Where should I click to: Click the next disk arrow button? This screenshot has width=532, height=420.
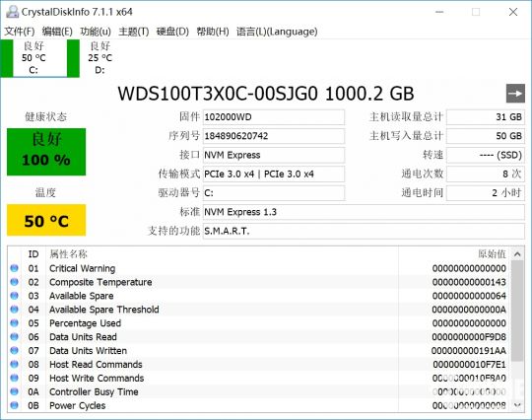(x=515, y=94)
